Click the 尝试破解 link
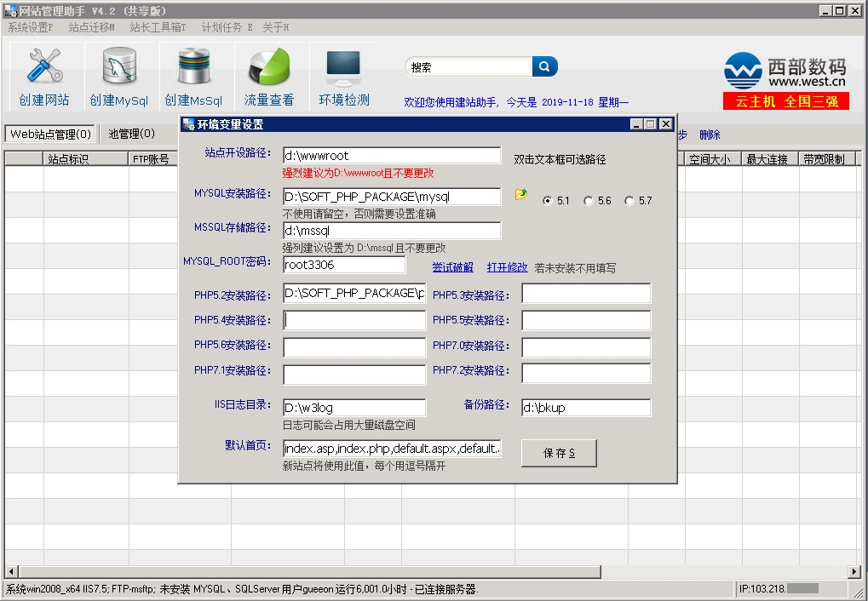This screenshot has width=868, height=601. pyautogui.click(x=452, y=267)
